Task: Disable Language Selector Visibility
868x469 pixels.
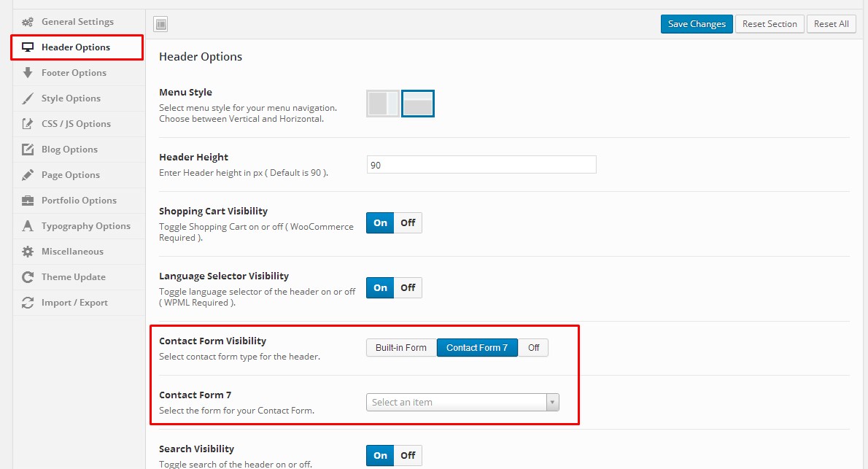Action: pos(408,287)
